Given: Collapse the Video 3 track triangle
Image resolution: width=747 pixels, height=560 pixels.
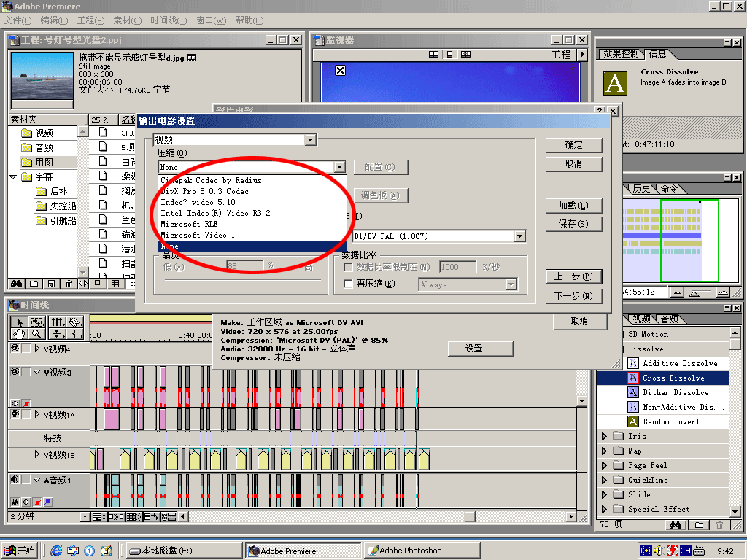Looking at the screenshot, I should click(x=36, y=372).
